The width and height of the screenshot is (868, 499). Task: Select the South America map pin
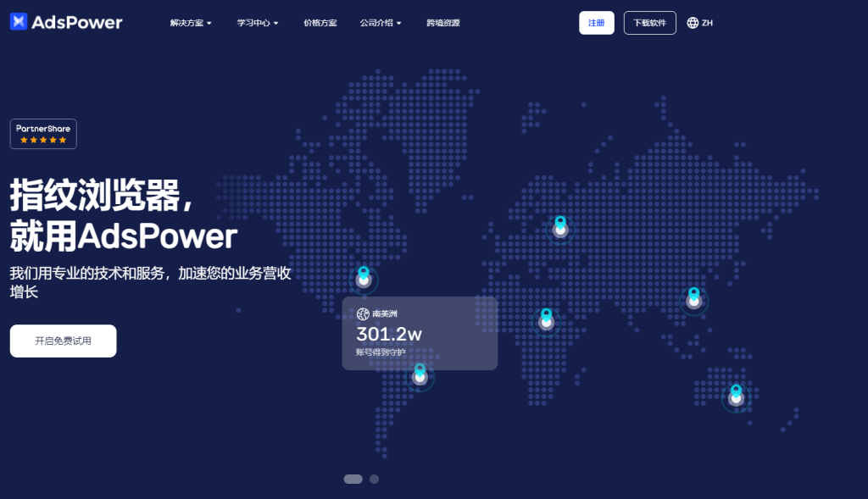[420, 373]
